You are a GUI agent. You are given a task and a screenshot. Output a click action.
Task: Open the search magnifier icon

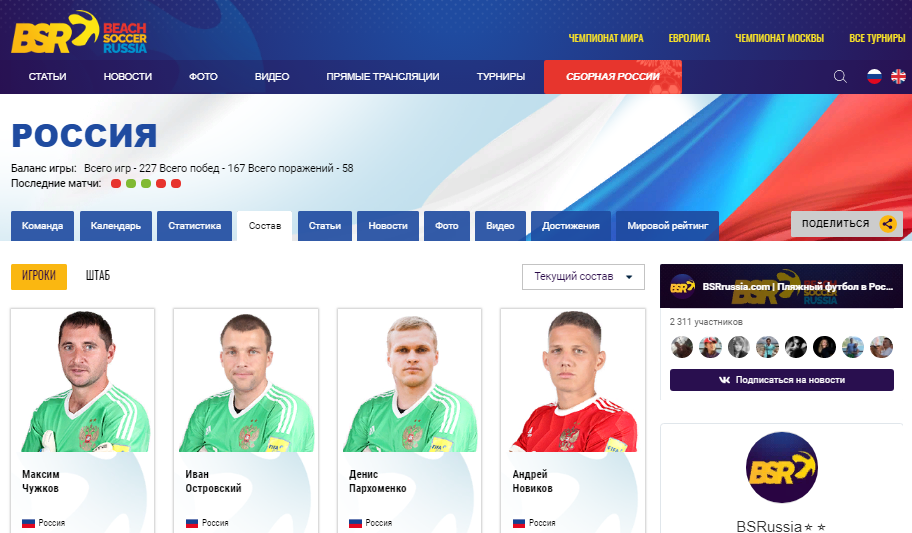click(840, 77)
